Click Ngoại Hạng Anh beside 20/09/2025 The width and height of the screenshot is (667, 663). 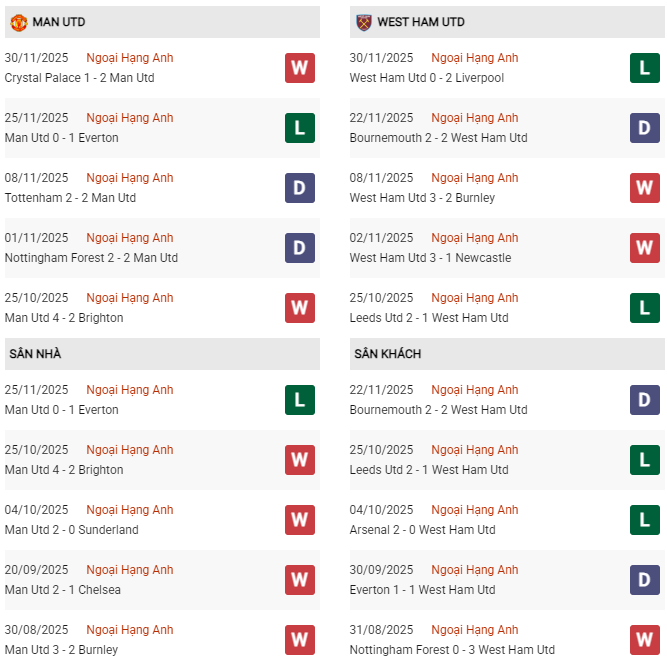point(130,570)
